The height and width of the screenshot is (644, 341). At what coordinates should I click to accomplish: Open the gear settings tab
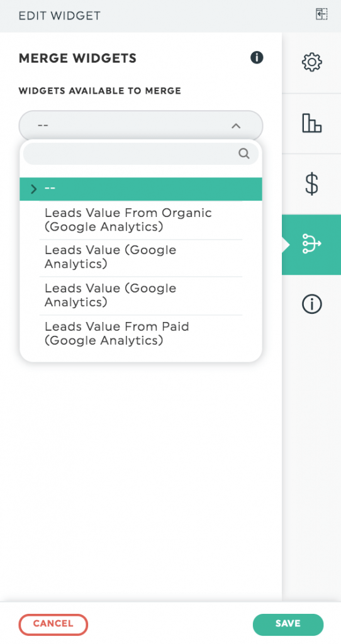[x=312, y=62]
